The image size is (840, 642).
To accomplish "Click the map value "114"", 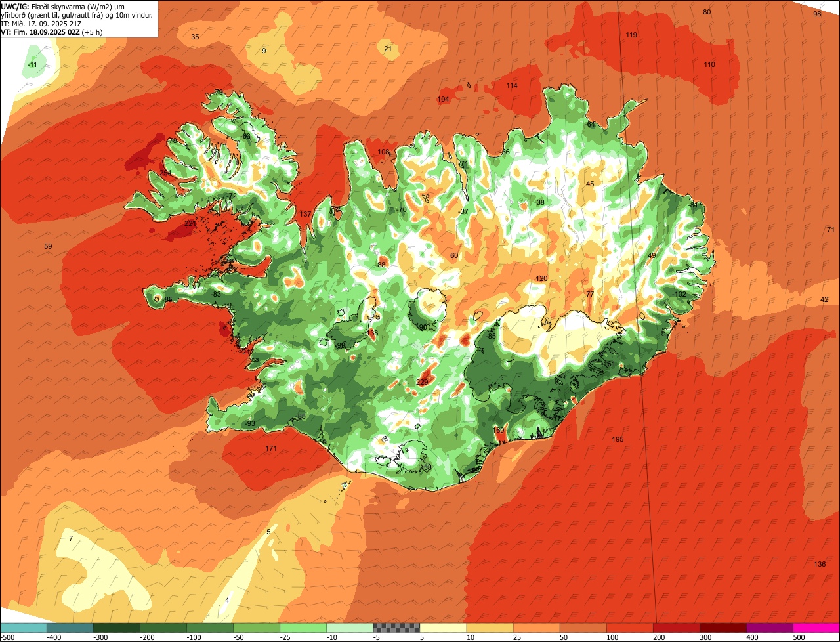I will [x=512, y=86].
